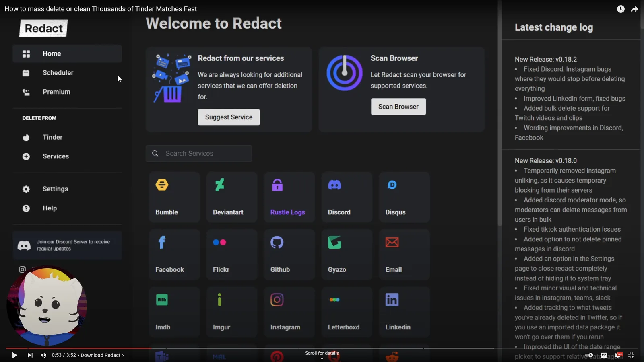Open the Disqus service card
Image resolution: width=644 pixels, height=362 pixels.
click(405, 197)
